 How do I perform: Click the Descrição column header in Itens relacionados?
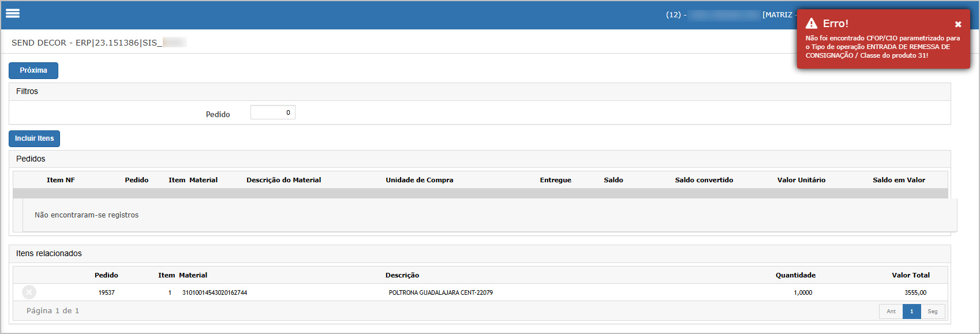(x=402, y=275)
